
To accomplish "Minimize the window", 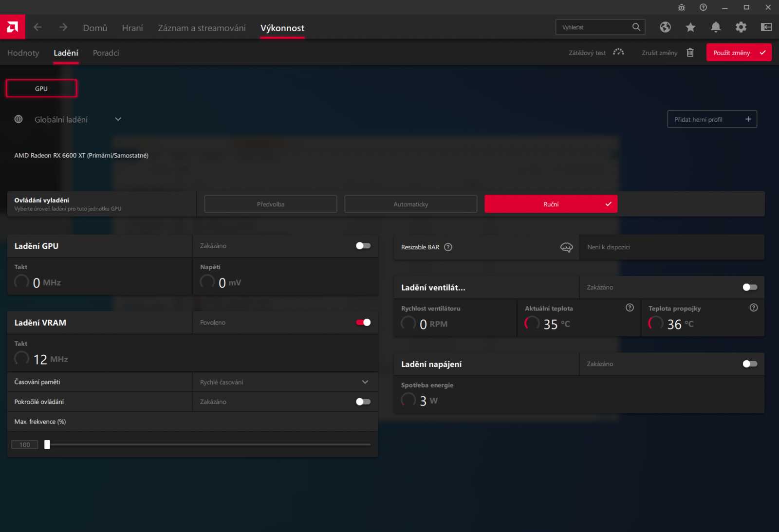I will pos(724,7).
